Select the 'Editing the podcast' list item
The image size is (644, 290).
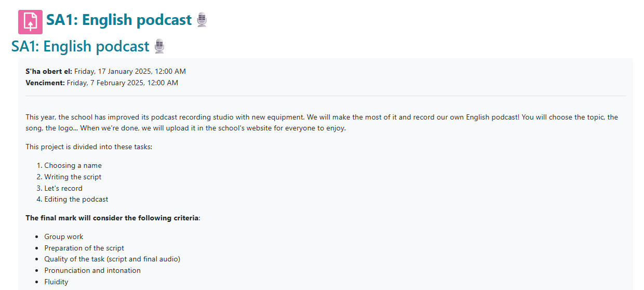click(x=76, y=199)
